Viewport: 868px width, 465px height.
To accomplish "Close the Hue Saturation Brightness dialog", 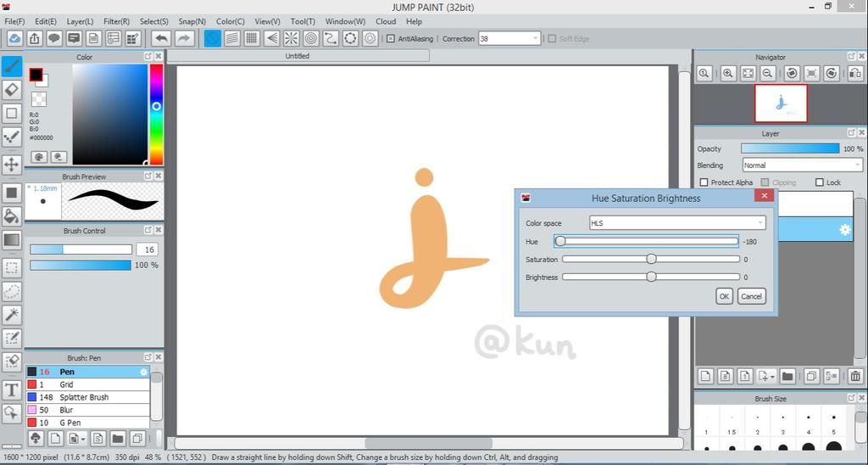I will coord(764,196).
